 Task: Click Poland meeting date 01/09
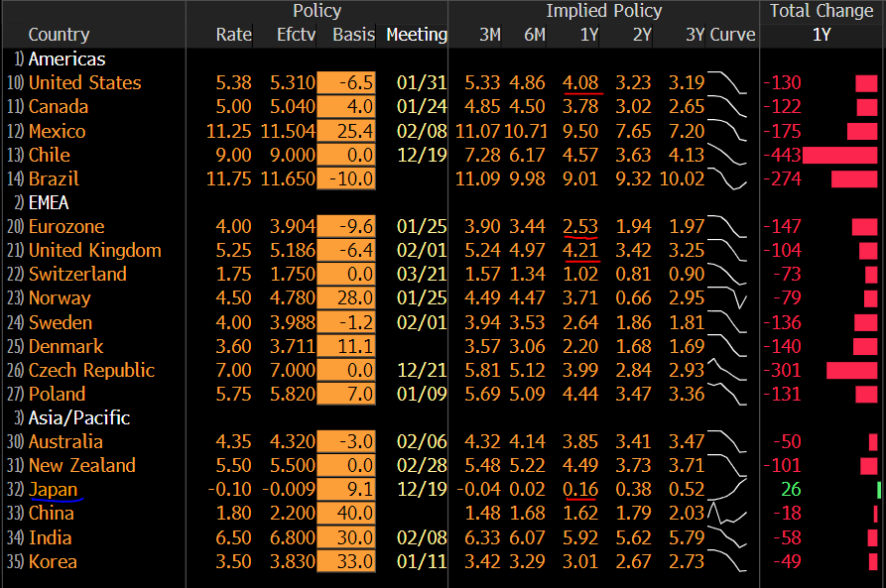[x=422, y=394]
